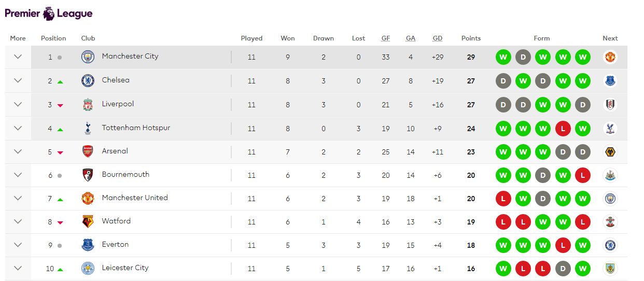Expand the Liverpool row chevron

18,105
